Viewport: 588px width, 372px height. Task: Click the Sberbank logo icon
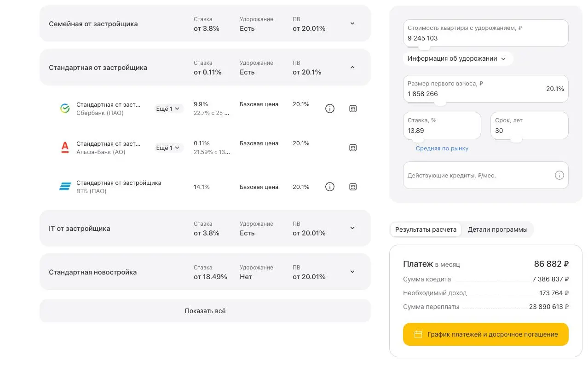click(x=65, y=109)
